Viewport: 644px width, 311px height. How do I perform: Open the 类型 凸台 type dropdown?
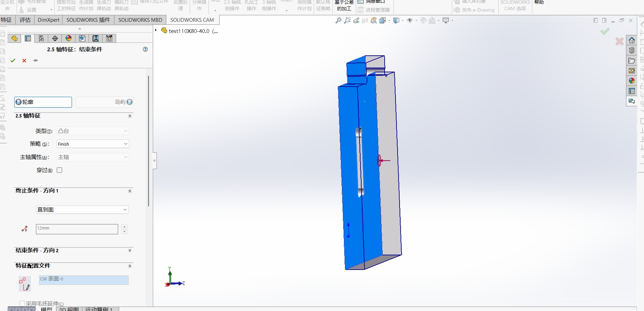pos(93,131)
